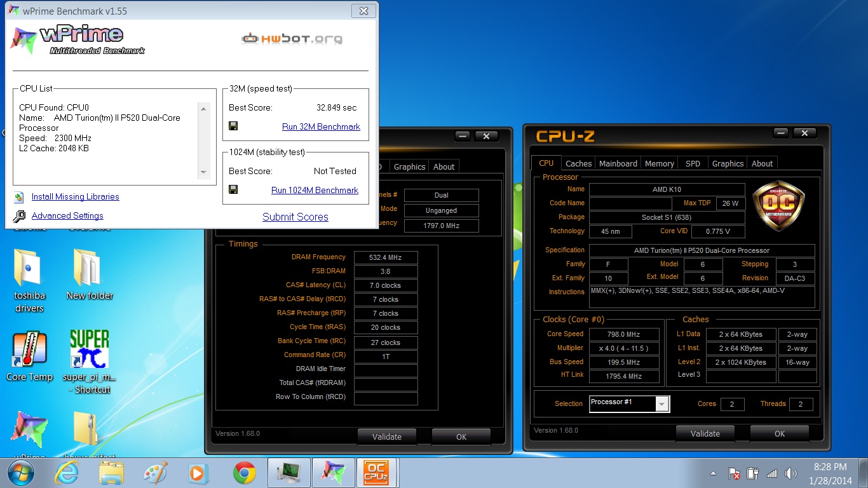Open the About tab in right CPU-Z window
Viewport: 868px width, 488px height.
763,163
